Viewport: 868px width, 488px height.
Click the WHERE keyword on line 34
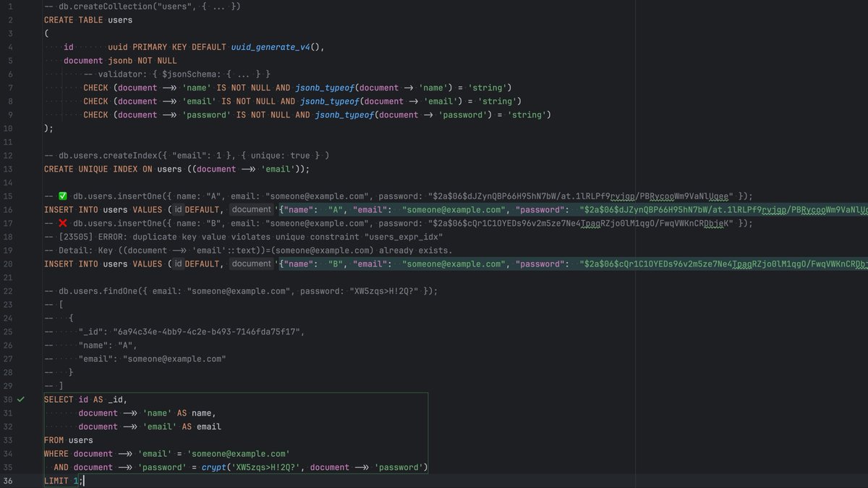tap(56, 453)
